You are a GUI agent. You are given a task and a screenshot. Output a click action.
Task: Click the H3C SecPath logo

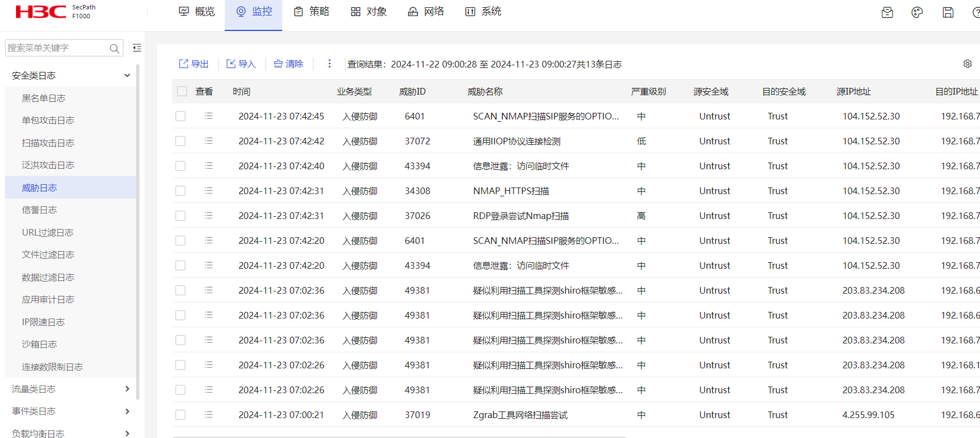[x=55, y=12]
